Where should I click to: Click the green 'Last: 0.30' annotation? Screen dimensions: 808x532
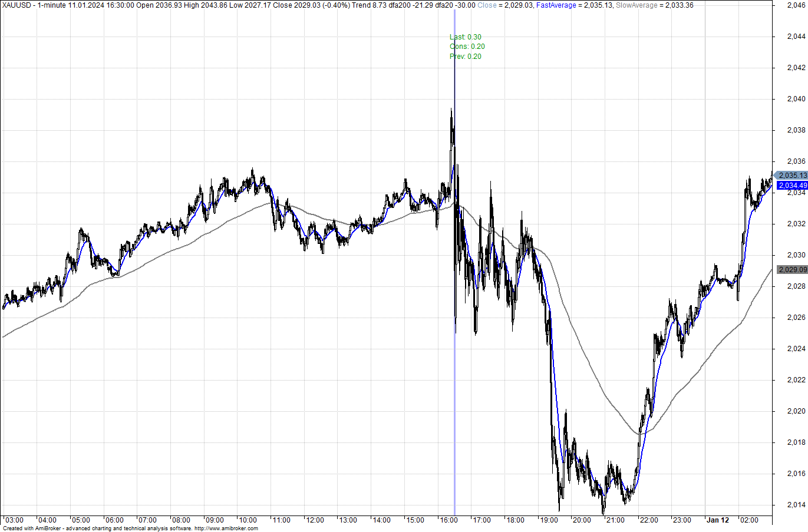click(x=465, y=37)
